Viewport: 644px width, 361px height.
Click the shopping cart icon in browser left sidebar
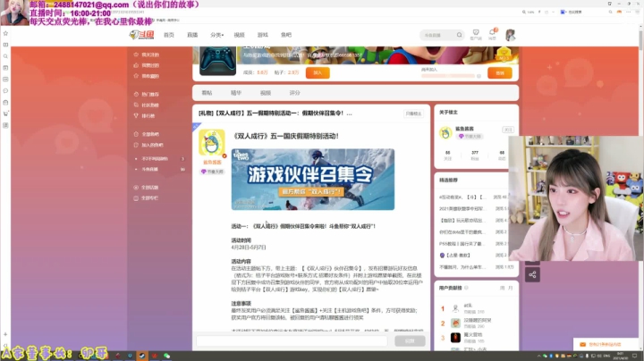(x=5, y=113)
